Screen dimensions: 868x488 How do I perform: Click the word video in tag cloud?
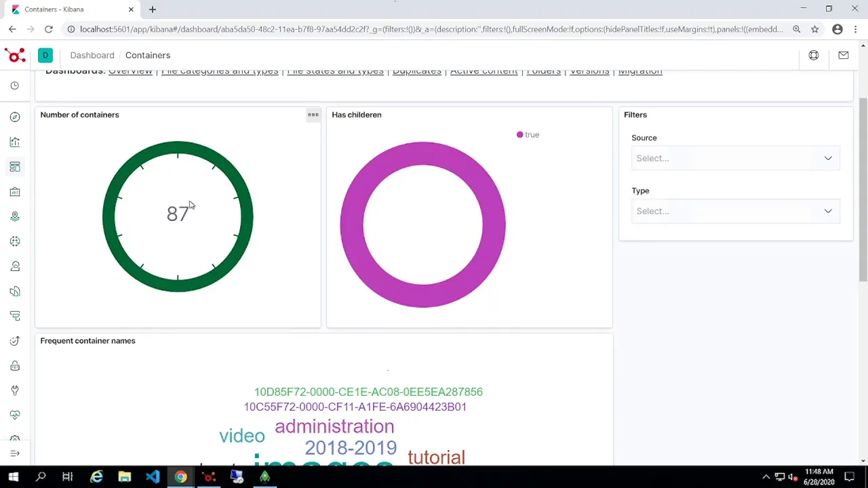[x=241, y=436]
